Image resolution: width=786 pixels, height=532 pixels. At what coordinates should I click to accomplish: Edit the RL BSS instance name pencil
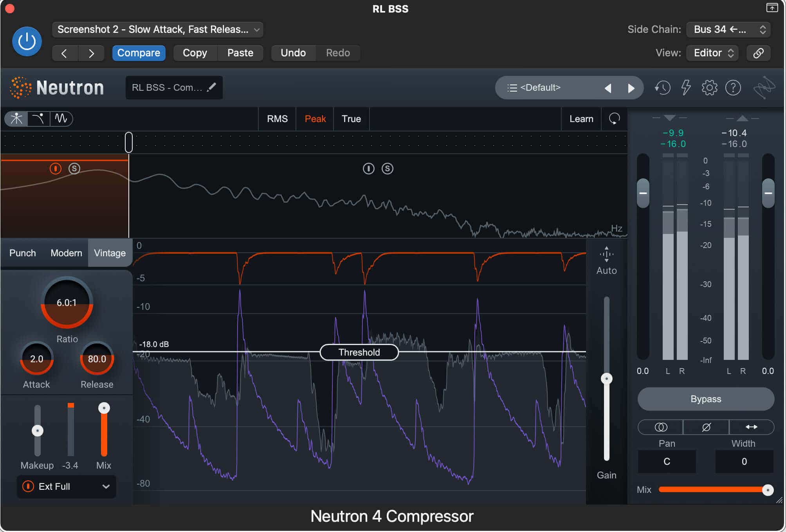(x=211, y=87)
